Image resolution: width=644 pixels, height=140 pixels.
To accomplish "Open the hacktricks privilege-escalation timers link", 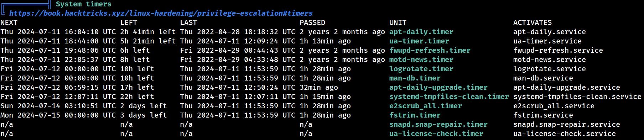I will tap(161, 13).
